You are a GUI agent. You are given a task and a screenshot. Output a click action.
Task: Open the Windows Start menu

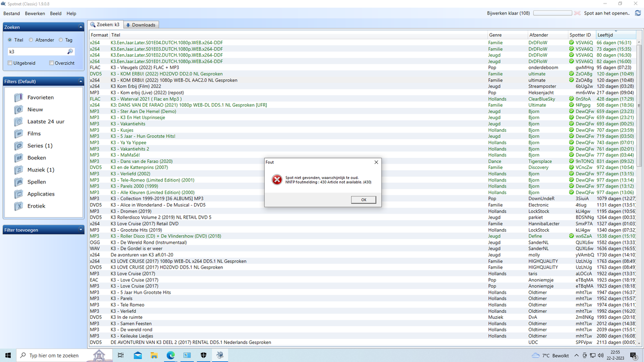click(9, 355)
